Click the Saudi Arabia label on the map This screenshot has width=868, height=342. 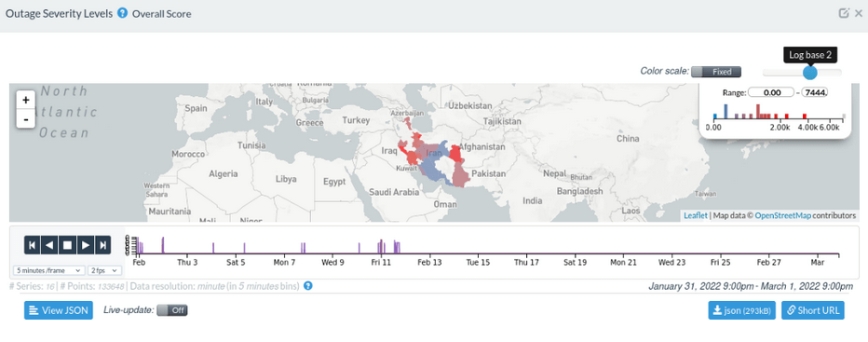coord(393,192)
